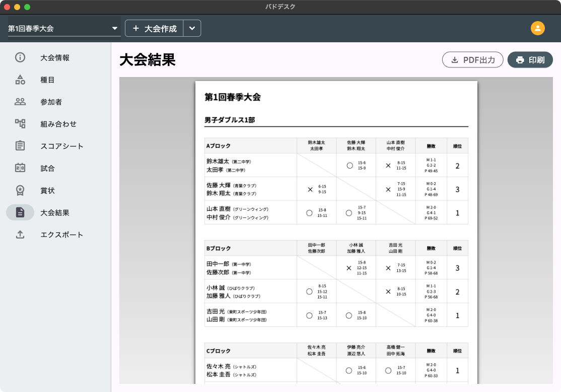Click the info icon beside 大会情報

click(x=20, y=57)
